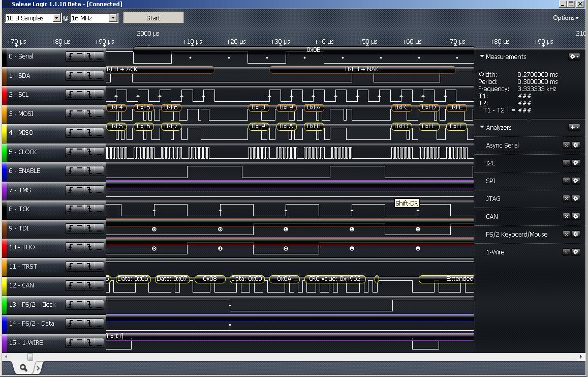Screen dimensions: 588x377
Task: Remove the I2C analyzer with its X
Action: pyautogui.click(x=566, y=163)
